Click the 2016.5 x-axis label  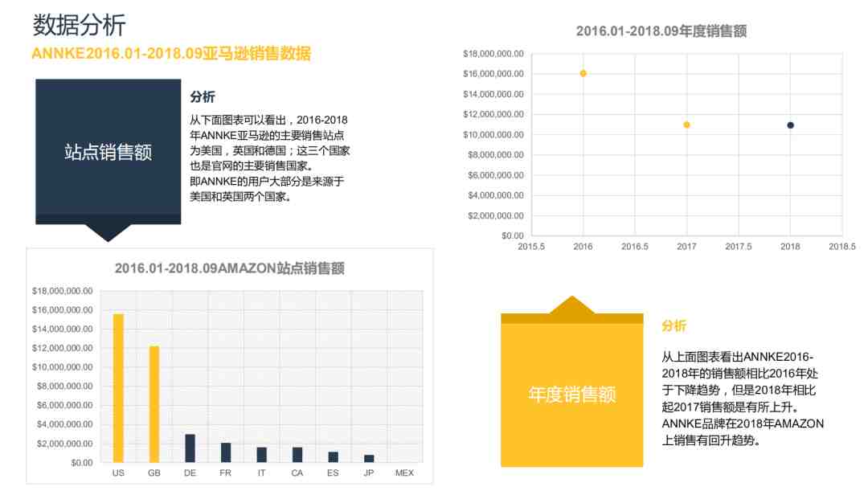tap(634, 247)
